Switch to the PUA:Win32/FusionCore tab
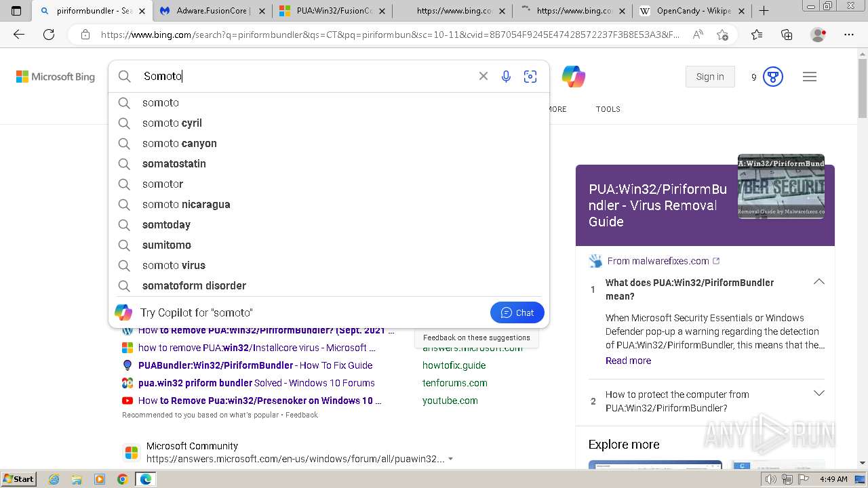This screenshot has height=488, width=868. pos(332,11)
